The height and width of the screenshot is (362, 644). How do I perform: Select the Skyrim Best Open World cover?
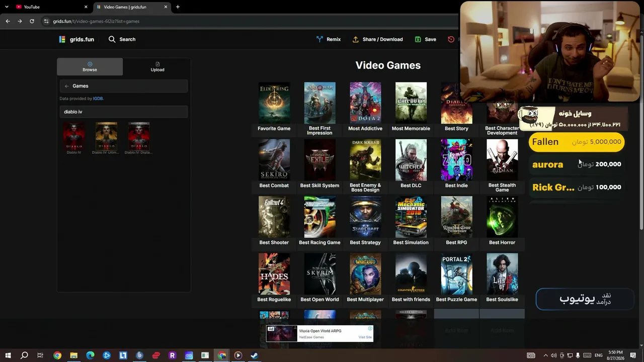[x=319, y=274]
